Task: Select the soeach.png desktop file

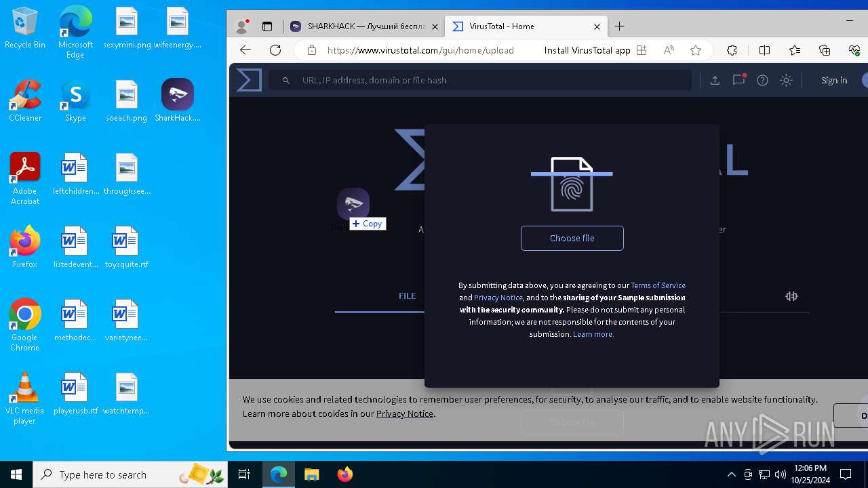Action: coord(127,101)
